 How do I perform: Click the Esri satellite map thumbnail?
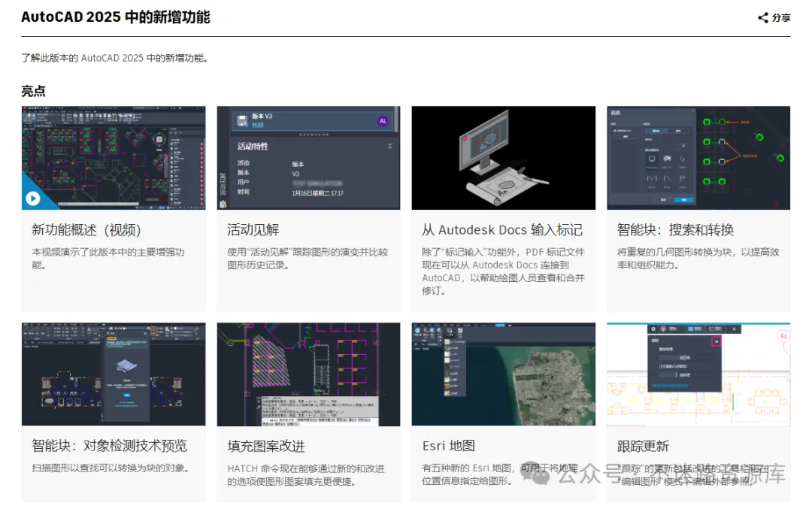[503, 374]
